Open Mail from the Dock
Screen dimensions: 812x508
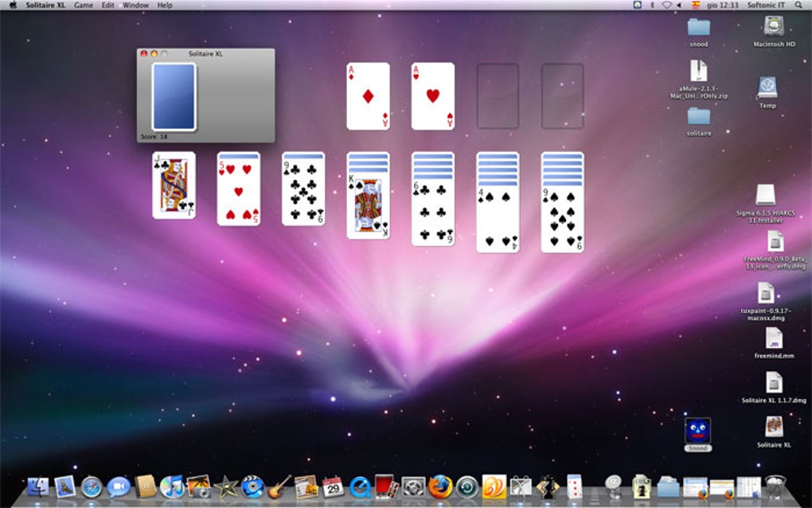(64, 487)
